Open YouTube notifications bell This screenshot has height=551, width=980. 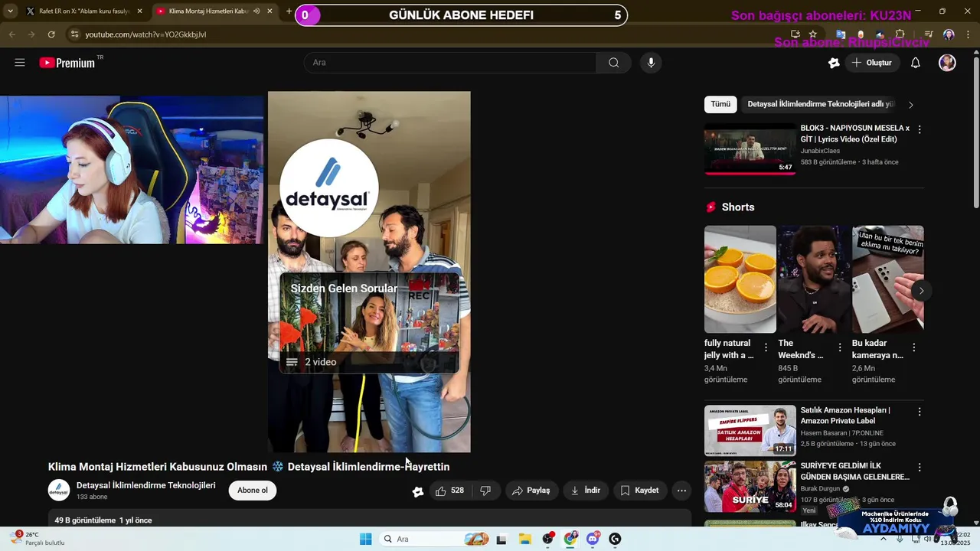coord(915,63)
